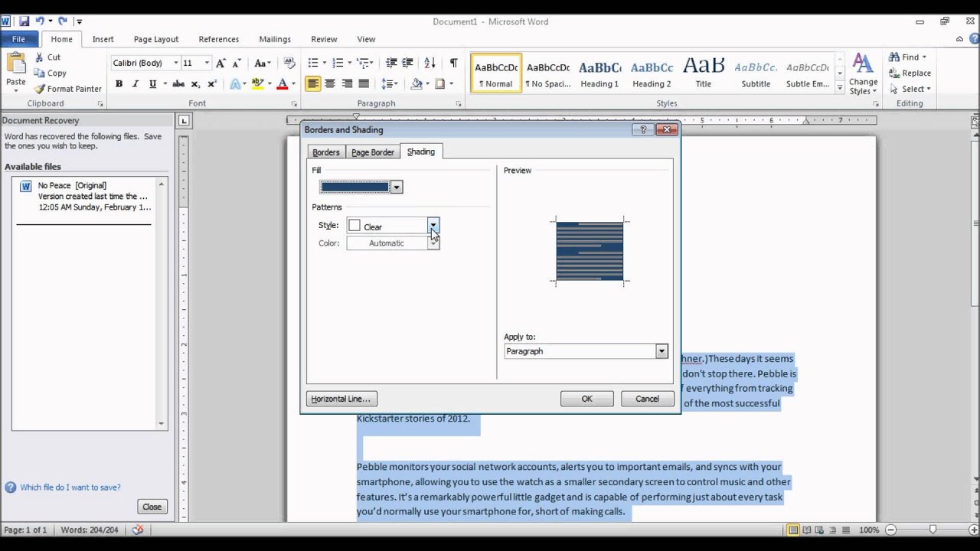Open the pattern Style dropdown arrow
The width and height of the screenshot is (980, 551).
click(x=433, y=226)
